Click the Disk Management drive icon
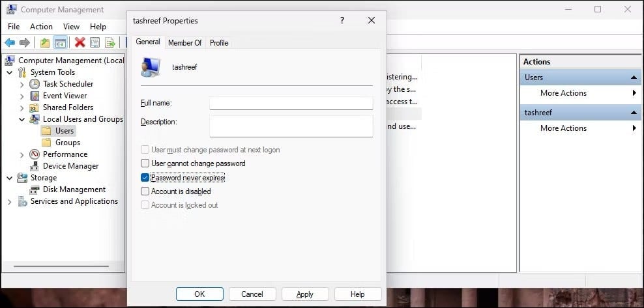This screenshot has height=308, width=644. 35,189
